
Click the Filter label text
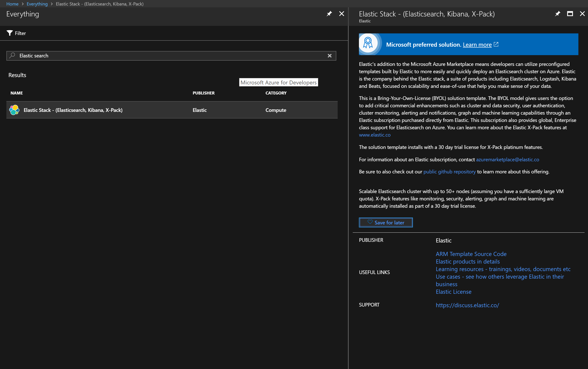click(x=20, y=33)
